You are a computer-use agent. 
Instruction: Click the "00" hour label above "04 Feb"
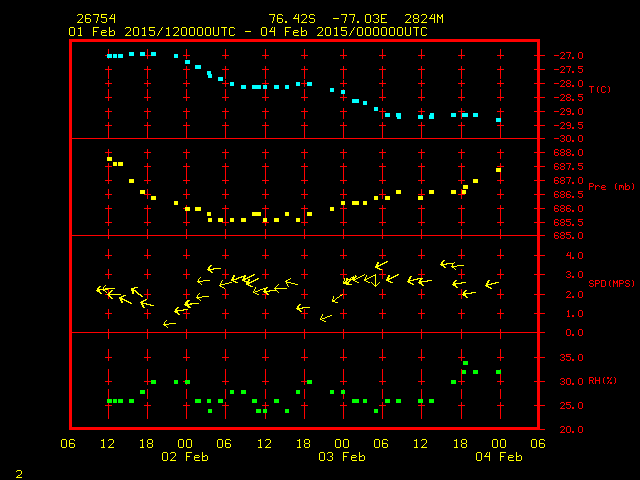[x=499, y=444]
